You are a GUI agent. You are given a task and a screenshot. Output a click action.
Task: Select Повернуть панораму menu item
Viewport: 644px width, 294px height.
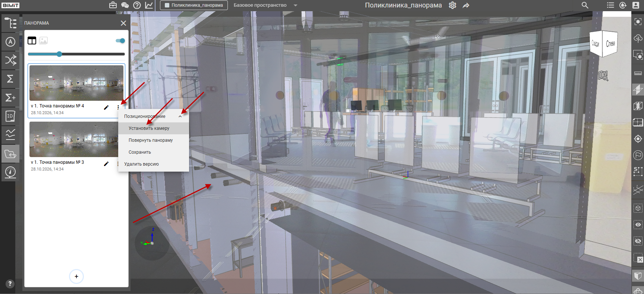(x=154, y=140)
